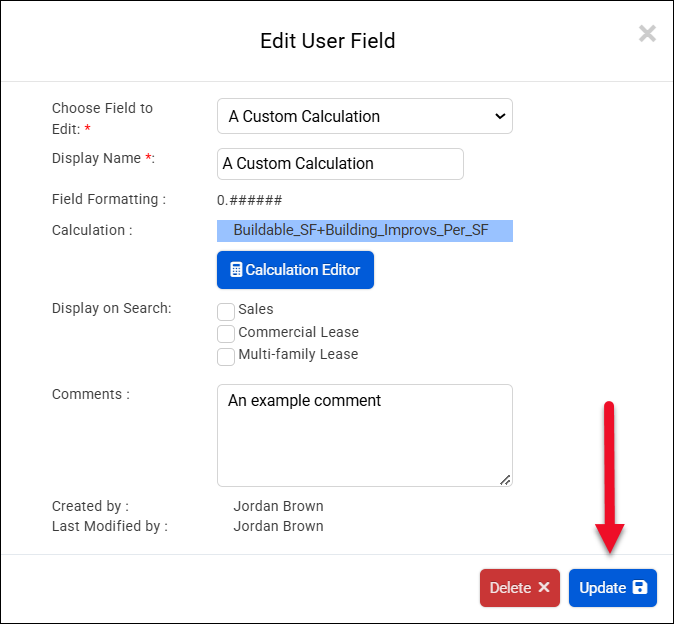The height and width of the screenshot is (624, 674).
Task: Click into the Comments text area
Action: pos(365,435)
